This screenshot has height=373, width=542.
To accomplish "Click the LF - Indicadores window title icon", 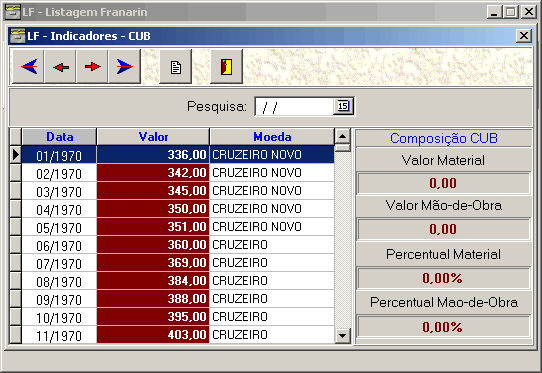I will [18, 36].
